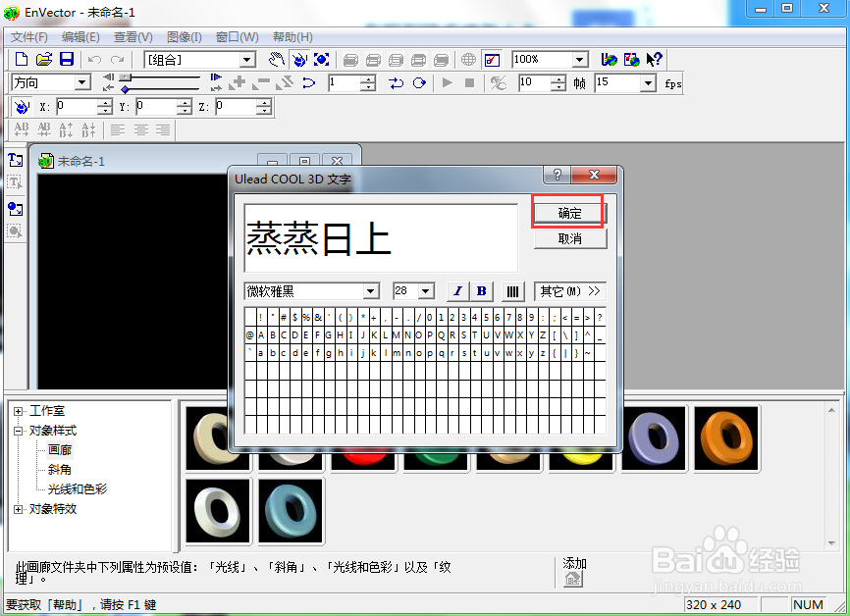This screenshot has height=616, width=850.
Task: Open the 微软雅黑 font dropdown
Action: point(371,291)
